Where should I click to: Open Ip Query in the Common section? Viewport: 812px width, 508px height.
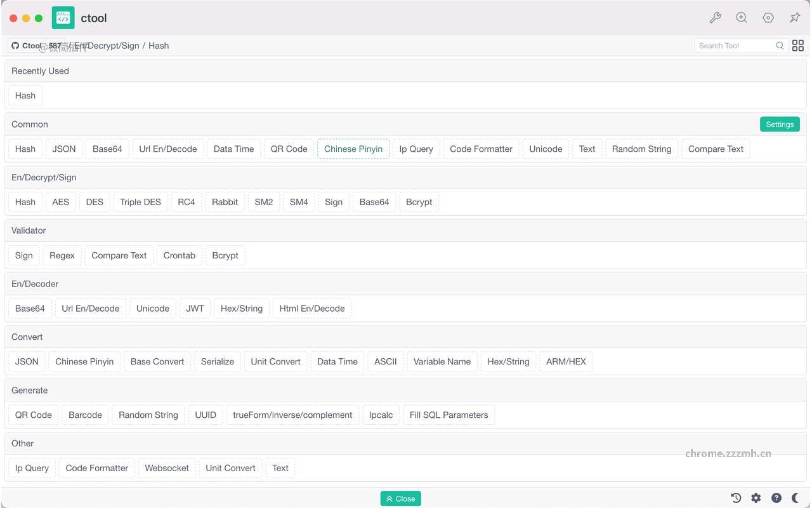click(416, 149)
